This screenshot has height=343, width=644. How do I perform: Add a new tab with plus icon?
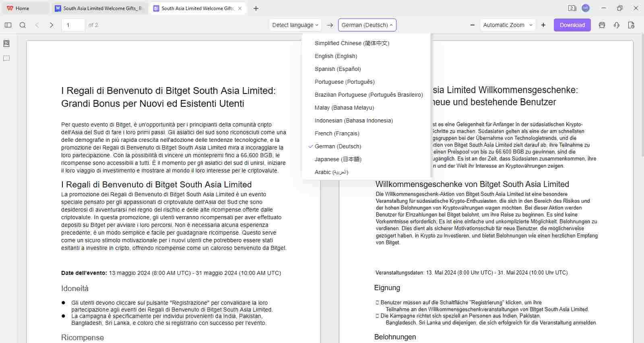tap(256, 8)
